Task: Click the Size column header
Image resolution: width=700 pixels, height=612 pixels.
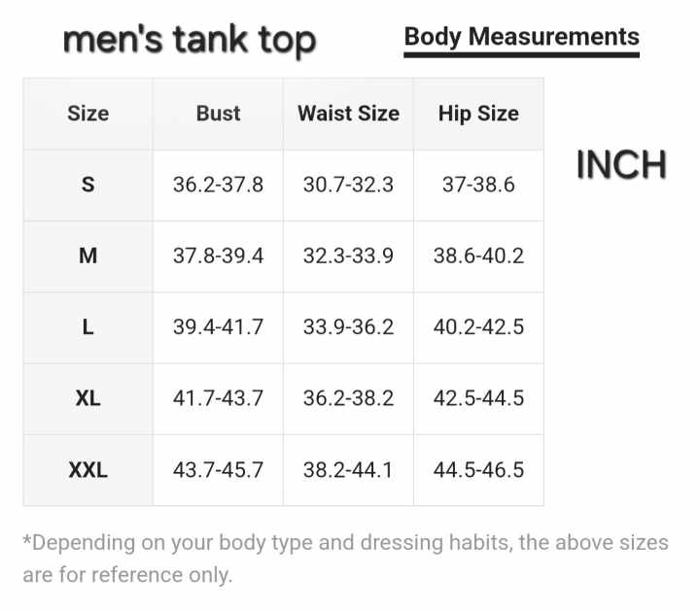Action: [87, 114]
